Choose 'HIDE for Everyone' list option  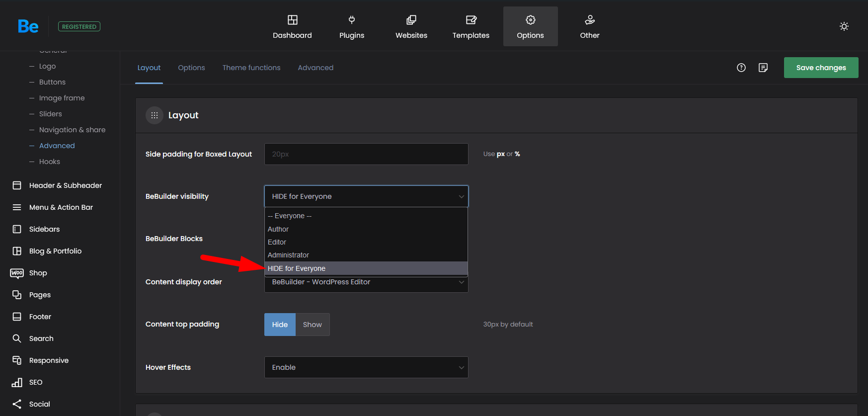coord(366,268)
